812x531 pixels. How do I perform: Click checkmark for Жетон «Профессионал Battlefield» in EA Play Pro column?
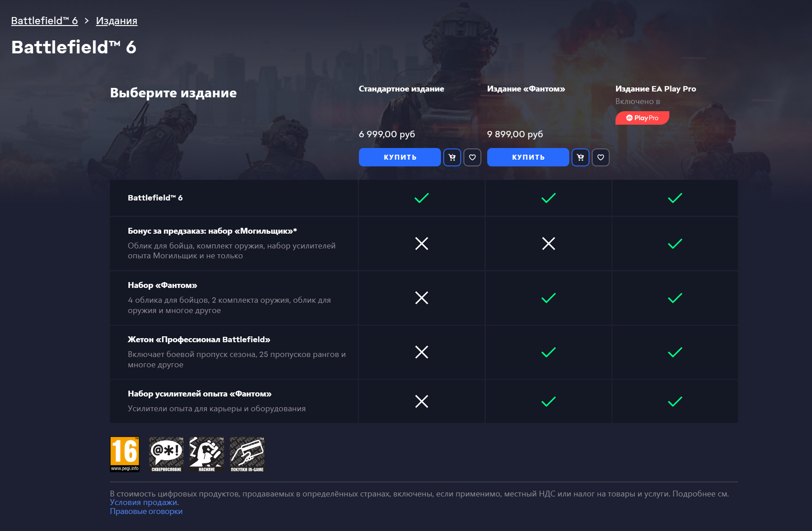coord(675,352)
